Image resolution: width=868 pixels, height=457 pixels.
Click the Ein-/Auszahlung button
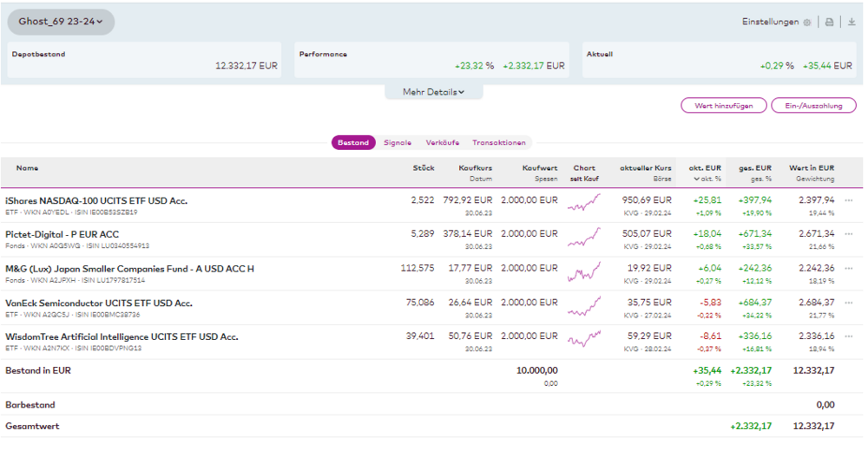(x=813, y=106)
